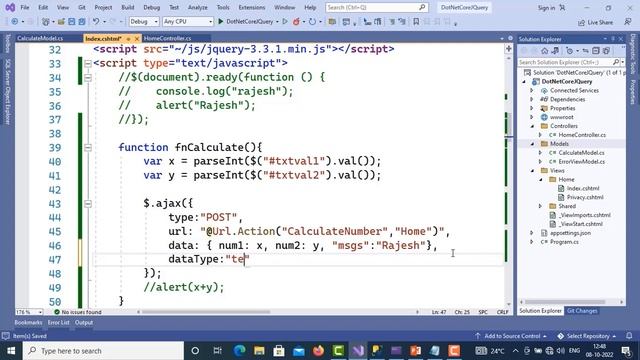
Task: Open the Build menu
Action: (x=128, y=7)
